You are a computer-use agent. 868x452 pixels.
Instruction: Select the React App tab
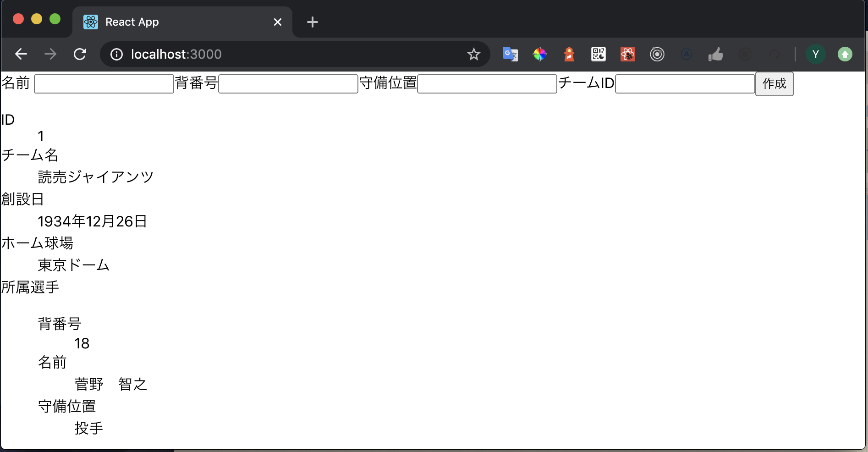pos(182,22)
